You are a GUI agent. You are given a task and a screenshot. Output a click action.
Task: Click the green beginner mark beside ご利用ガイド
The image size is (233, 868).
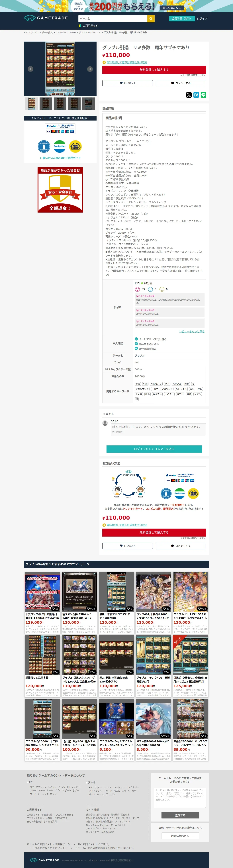(x=80, y=26)
